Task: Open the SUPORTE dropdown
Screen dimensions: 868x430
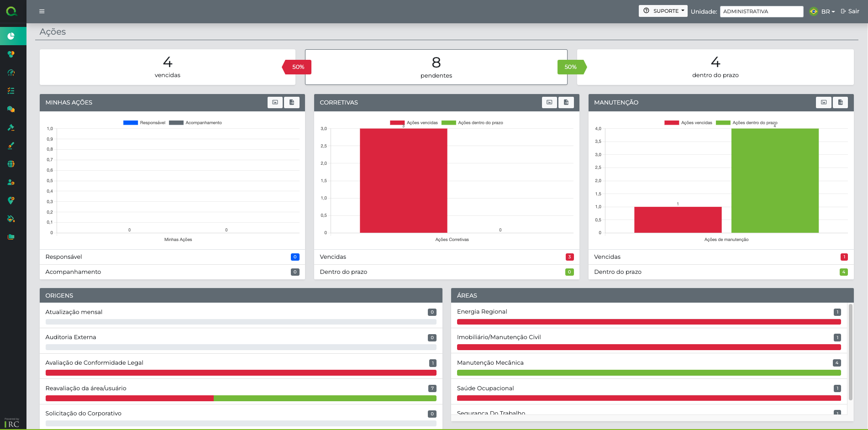Action: [x=663, y=11]
